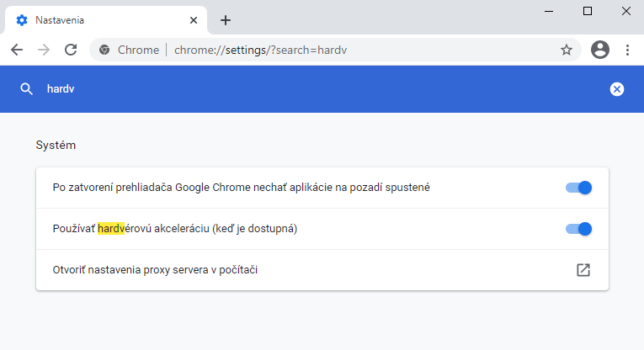The width and height of the screenshot is (644, 350).
Task: Click the search magnifier icon in settings
Action: click(27, 89)
